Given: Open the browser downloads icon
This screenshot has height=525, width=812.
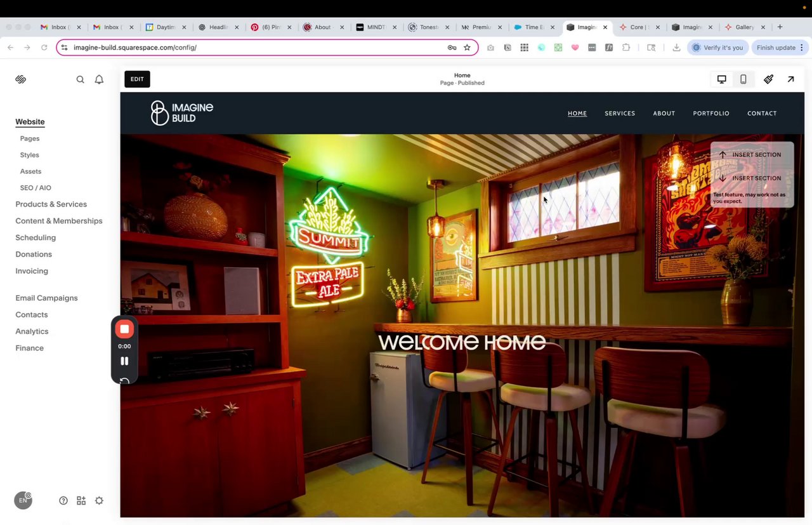Looking at the screenshot, I should pyautogui.click(x=676, y=48).
